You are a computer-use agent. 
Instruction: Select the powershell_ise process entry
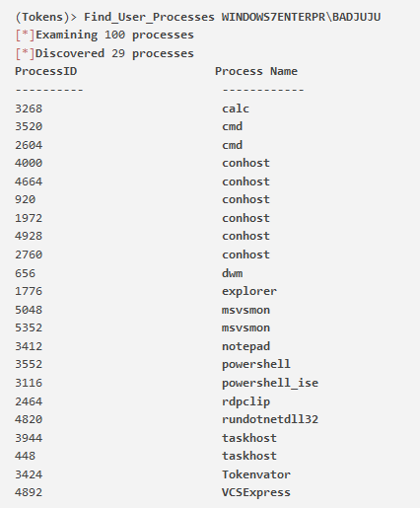coord(270,383)
